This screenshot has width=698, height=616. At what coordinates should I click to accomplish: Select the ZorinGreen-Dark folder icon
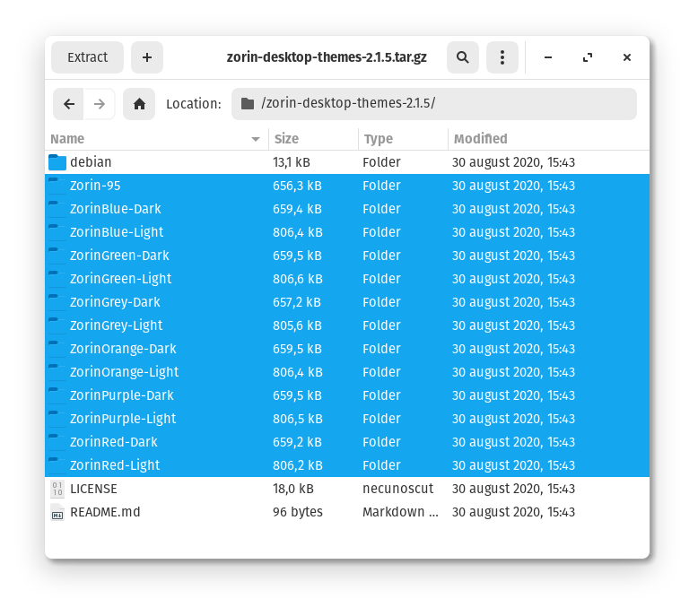(x=57, y=256)
